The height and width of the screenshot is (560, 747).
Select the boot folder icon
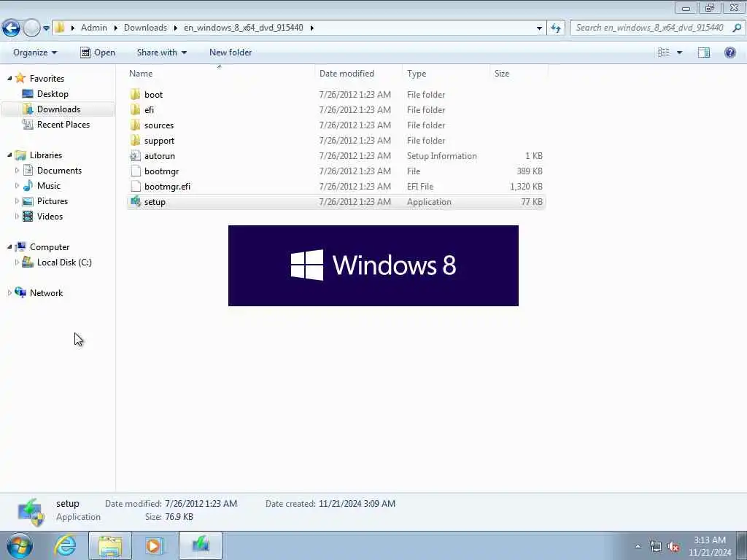click(135, 94)
